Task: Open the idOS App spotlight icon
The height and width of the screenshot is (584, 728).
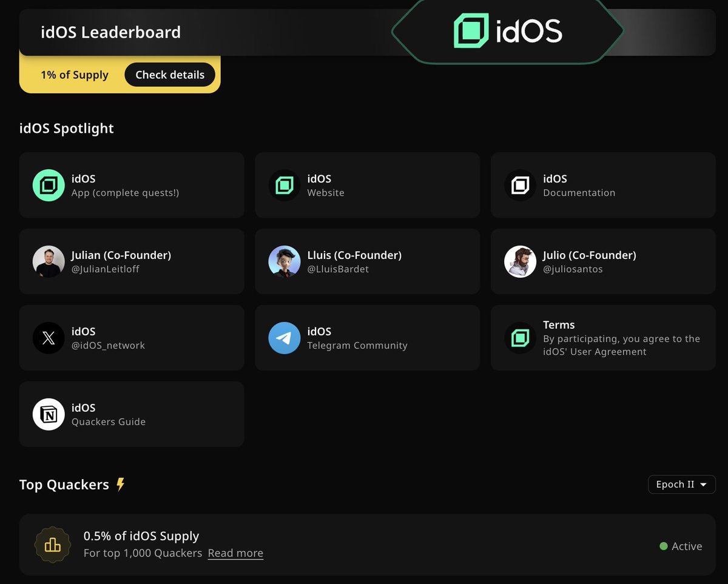Action: coord(49,185)
